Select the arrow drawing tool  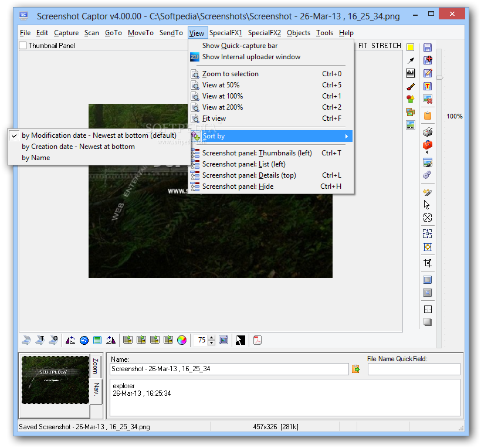[411, 60]
